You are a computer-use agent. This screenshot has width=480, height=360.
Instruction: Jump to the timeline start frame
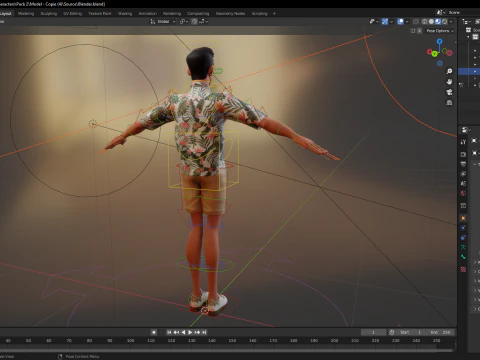point(169,332)
